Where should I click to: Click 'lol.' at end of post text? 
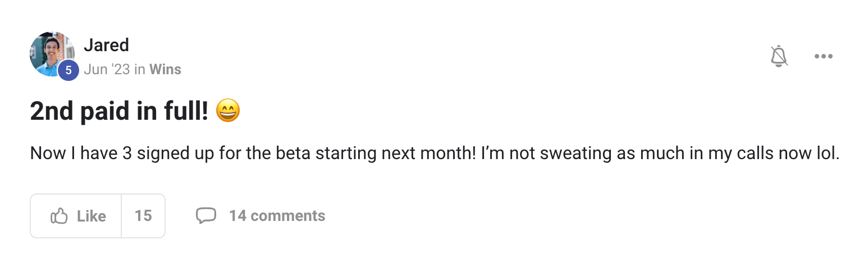[826, 153]
